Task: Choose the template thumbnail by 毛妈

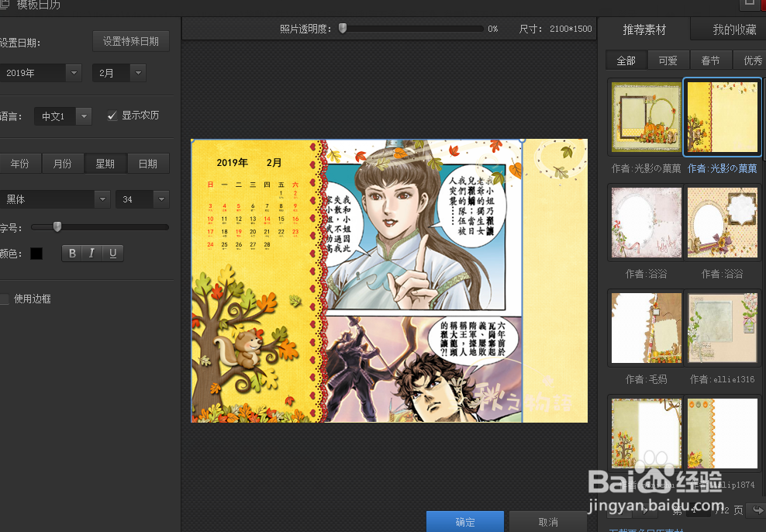Action: click(647, 328)
